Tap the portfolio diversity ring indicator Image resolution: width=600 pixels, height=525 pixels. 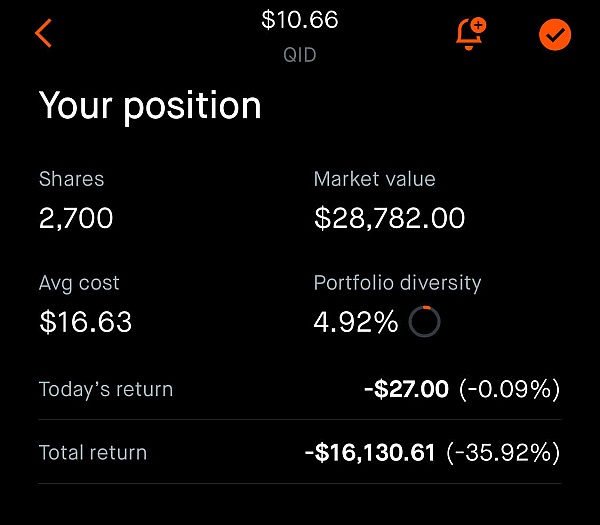pos(424,322)
